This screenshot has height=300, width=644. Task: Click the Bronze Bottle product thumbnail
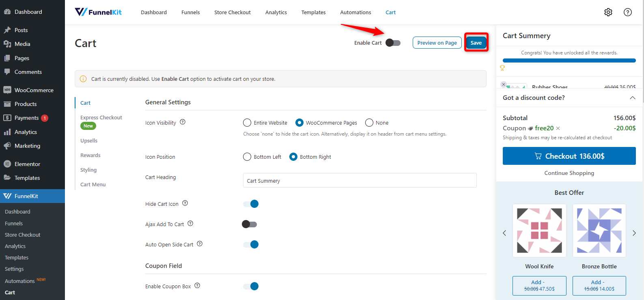tap(599, 230)
